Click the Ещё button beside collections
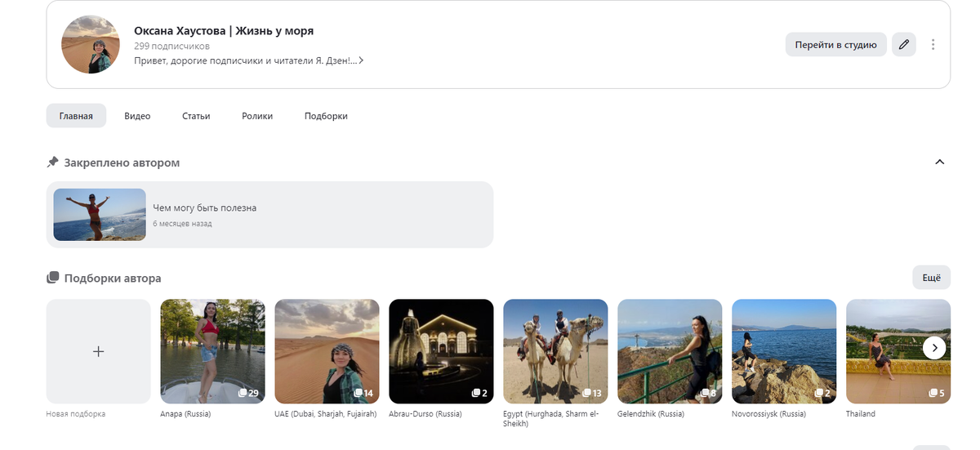Image resolution: width=980 pixels, height=450 pixels. (931, 278)
